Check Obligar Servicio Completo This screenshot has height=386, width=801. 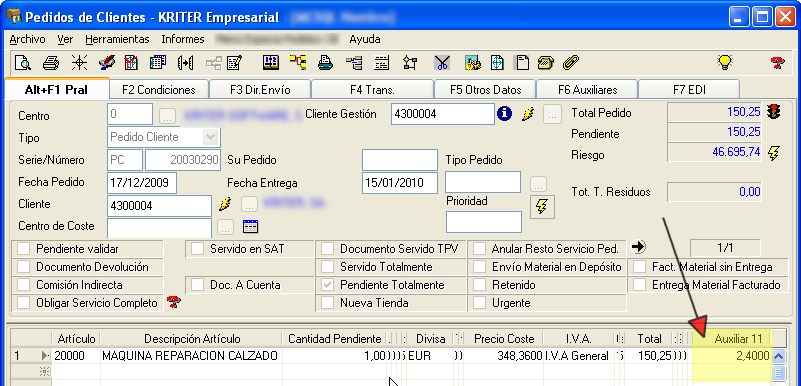click(x=23, y=303)
